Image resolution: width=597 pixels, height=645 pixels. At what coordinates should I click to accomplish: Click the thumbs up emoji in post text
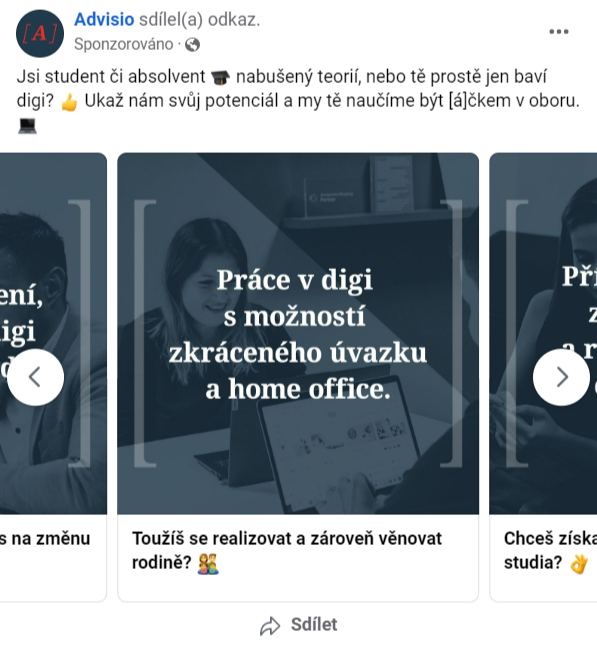(69, 102)
